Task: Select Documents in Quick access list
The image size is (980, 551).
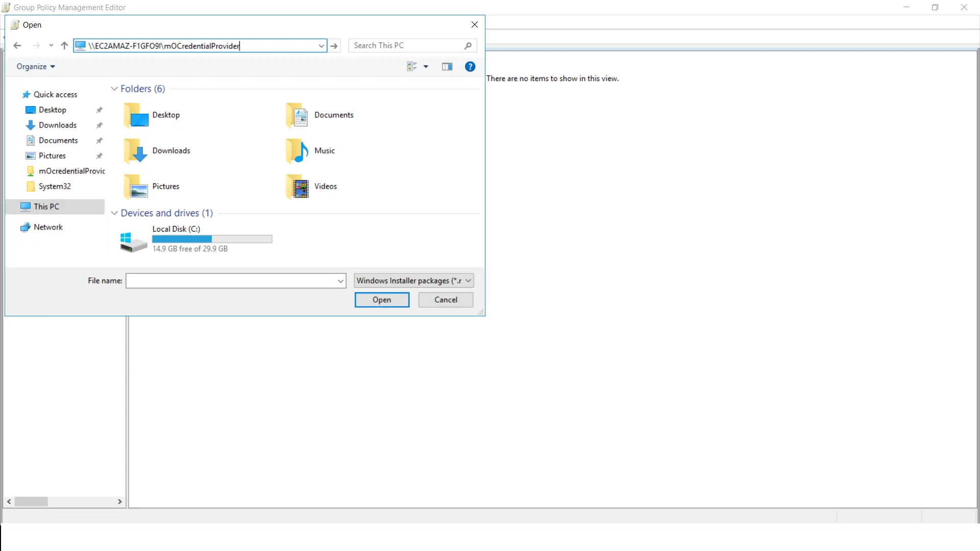Action: pos(58,141)
